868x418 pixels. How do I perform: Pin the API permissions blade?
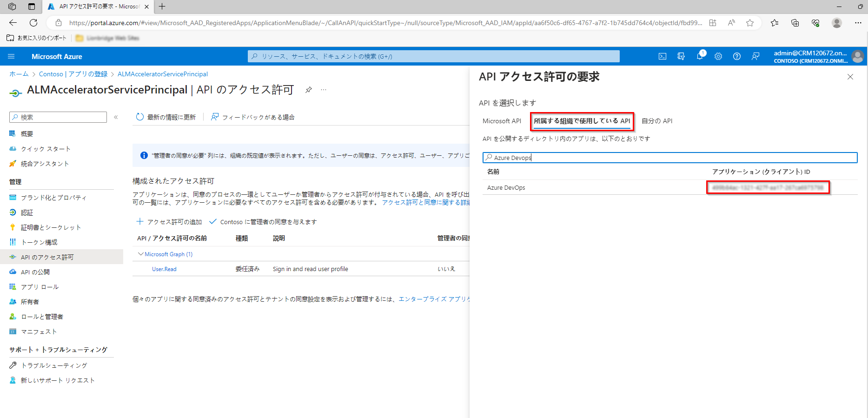[x=308, y=90]
